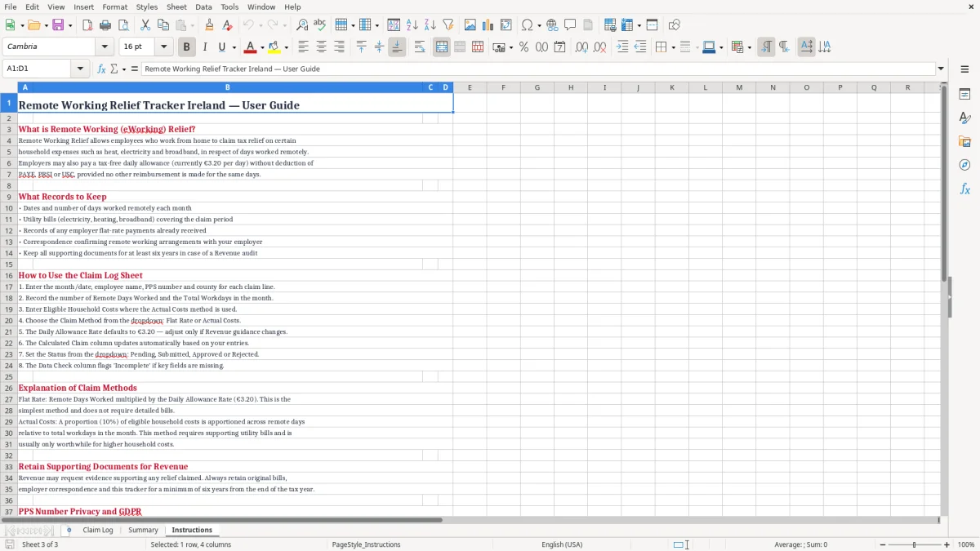Center cell text horizontally
This screenshot has height=551, width=980.
tap(321, 47)
